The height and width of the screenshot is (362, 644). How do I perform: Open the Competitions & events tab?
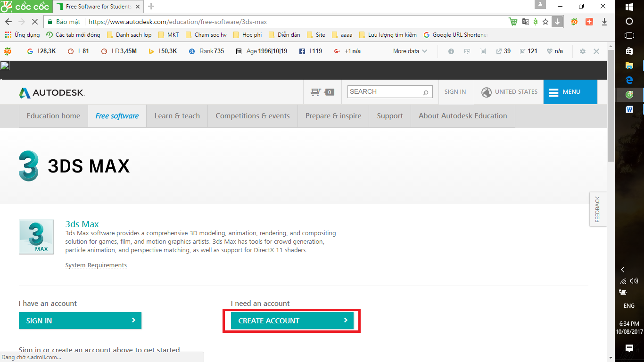pyautogui.click(x=252, y=116)
